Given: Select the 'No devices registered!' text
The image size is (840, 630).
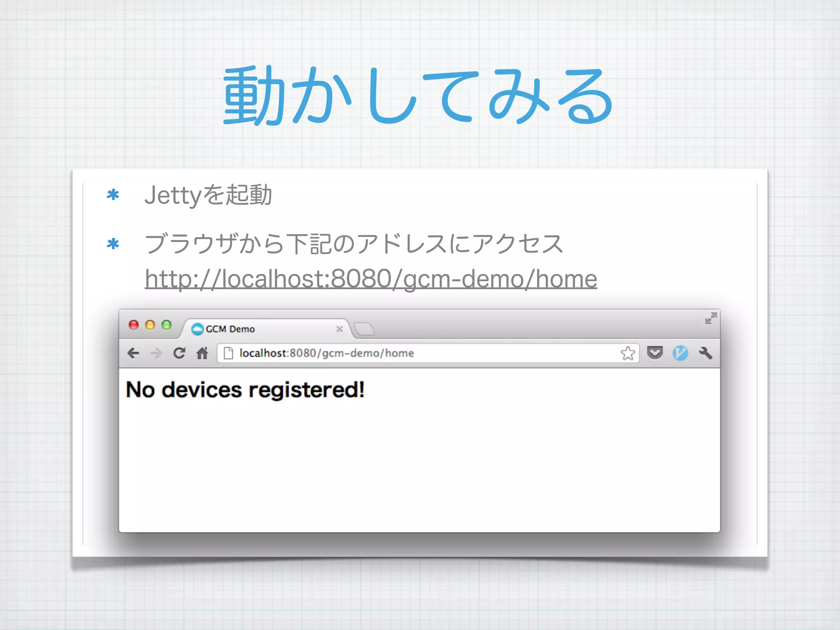Looking at the screenshot, I should [245, 389].
